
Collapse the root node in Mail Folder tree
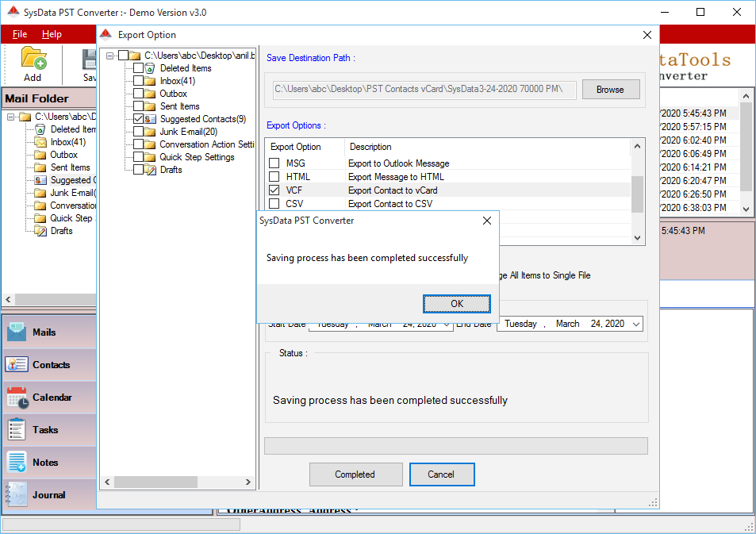(10, 117)
